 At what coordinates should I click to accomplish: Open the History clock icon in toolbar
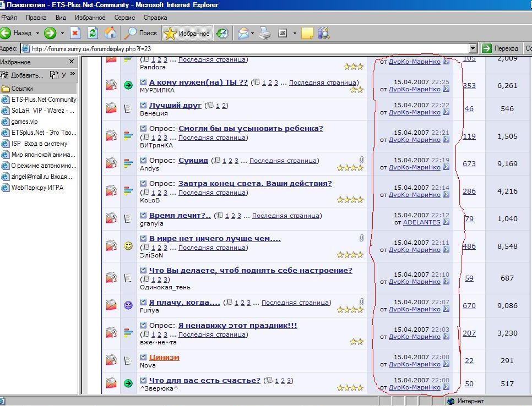point(222,33)
